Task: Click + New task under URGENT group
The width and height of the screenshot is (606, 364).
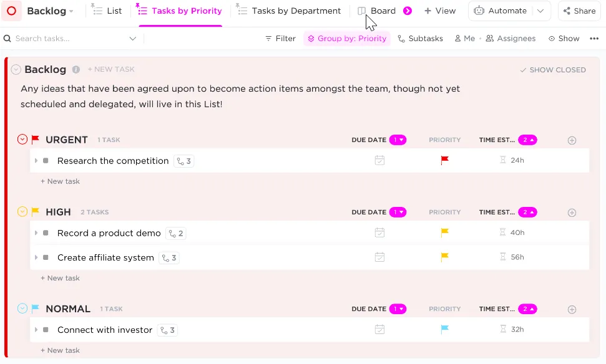Action: click(61, 181)
